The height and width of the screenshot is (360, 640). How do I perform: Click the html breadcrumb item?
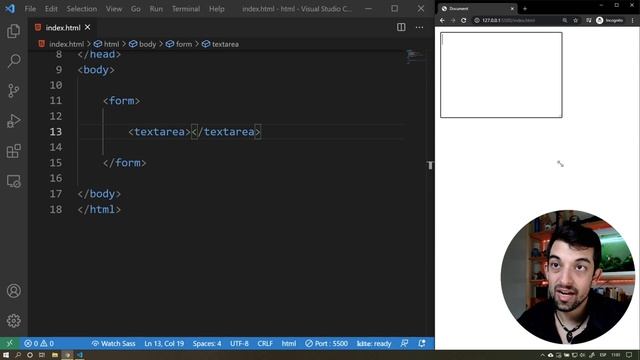click(x=107, y=44)
